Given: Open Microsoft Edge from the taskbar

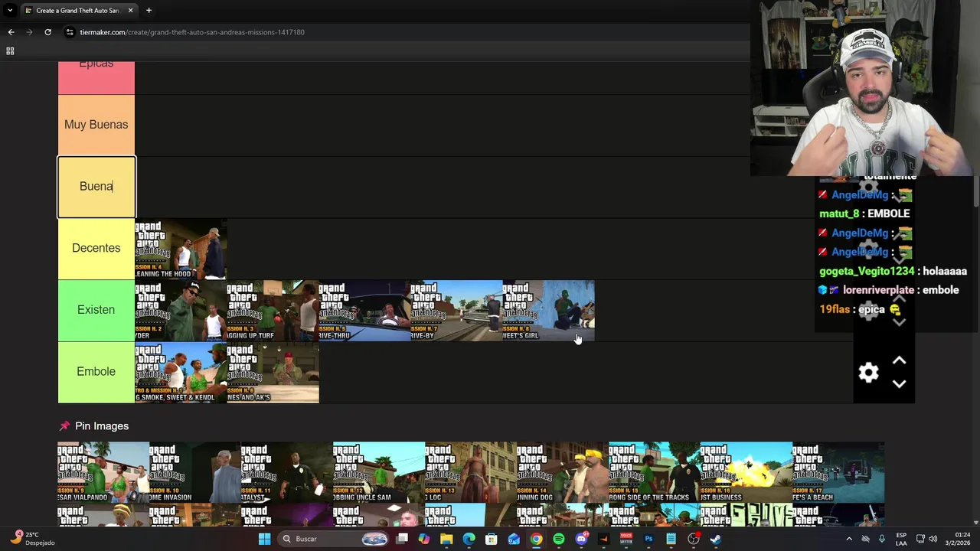Looking at the screenshot, I should (x=469, y=539).
